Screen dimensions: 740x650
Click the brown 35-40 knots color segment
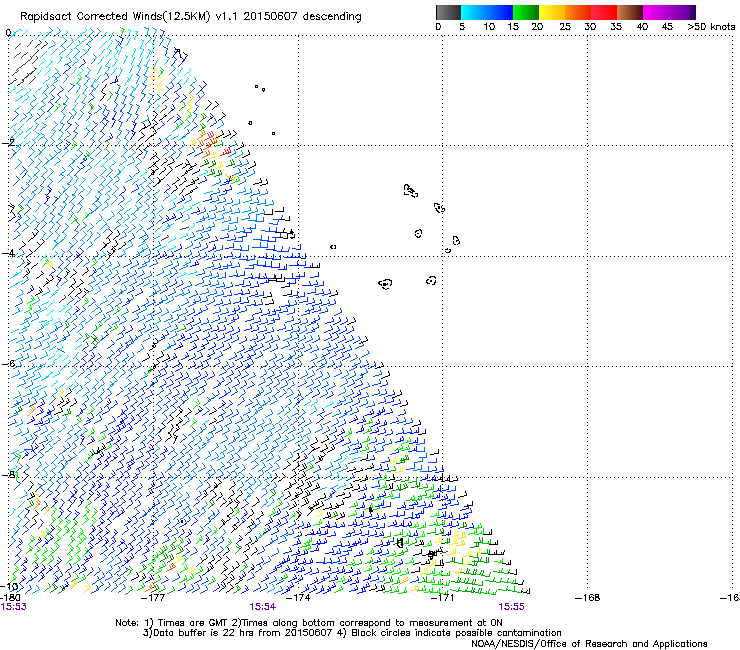630,12
